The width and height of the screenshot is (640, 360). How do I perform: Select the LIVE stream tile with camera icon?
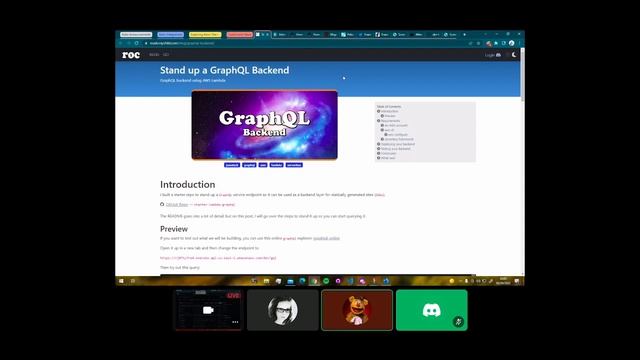pyautogui.click(x=209, y=310)
